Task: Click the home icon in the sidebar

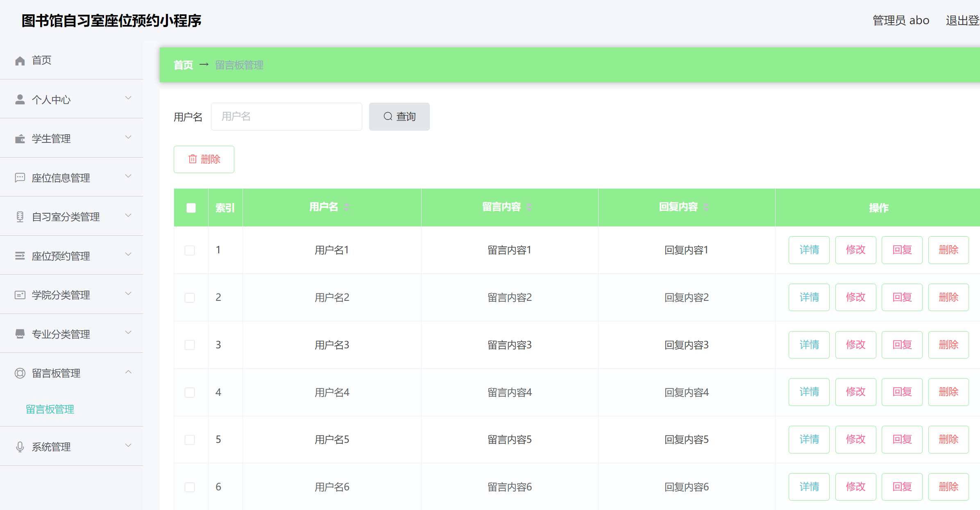Action: [20, 61]
